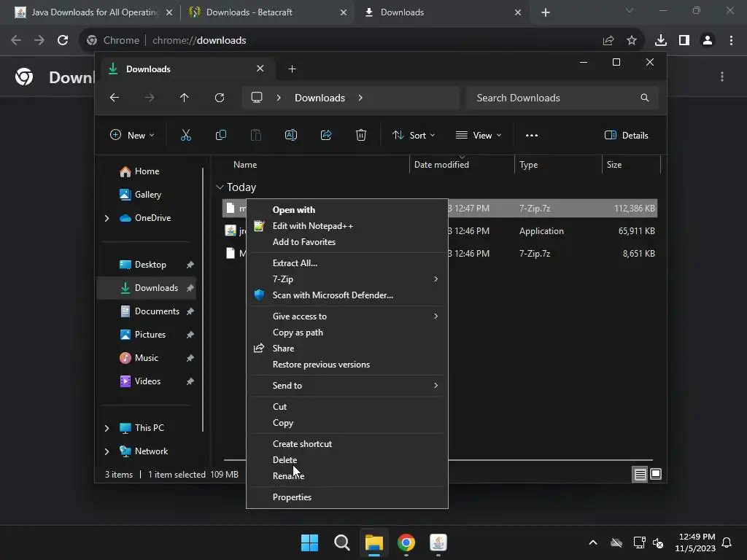
Task: Open taskbar Search
Action: tap(342, 542)
